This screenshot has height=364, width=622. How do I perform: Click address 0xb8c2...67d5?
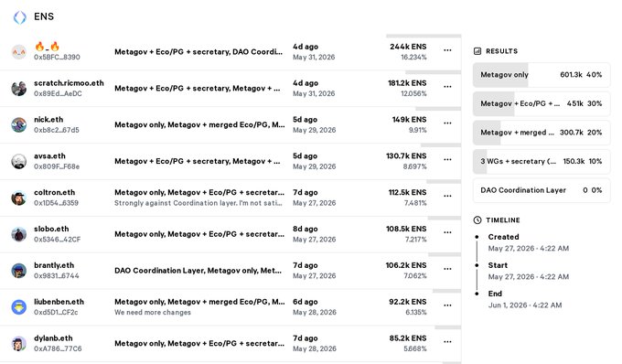(x=57, y=130)
